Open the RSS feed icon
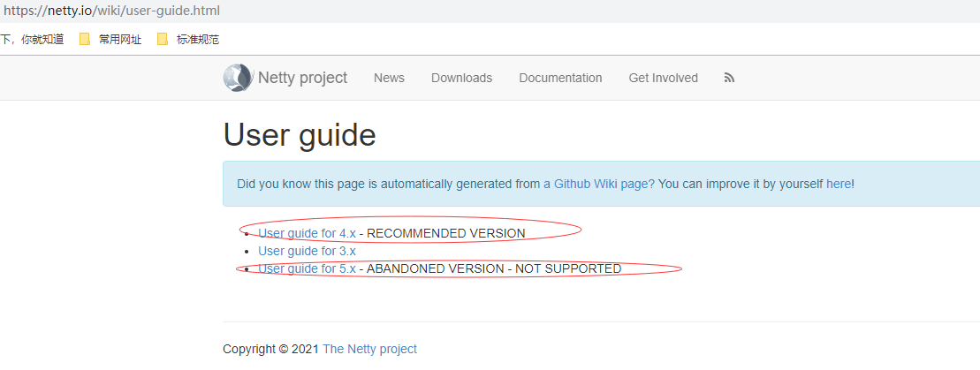The width and height of the screenshot is (980, 370). [x=729, y=78]
